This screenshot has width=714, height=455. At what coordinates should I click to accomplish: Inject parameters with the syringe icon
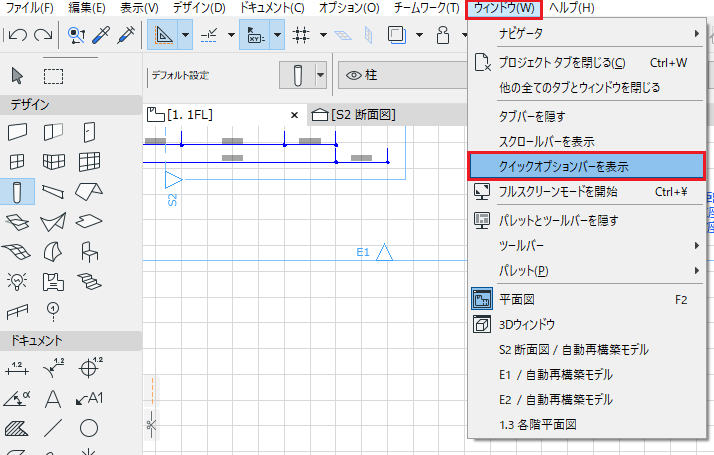click(126, 35)
